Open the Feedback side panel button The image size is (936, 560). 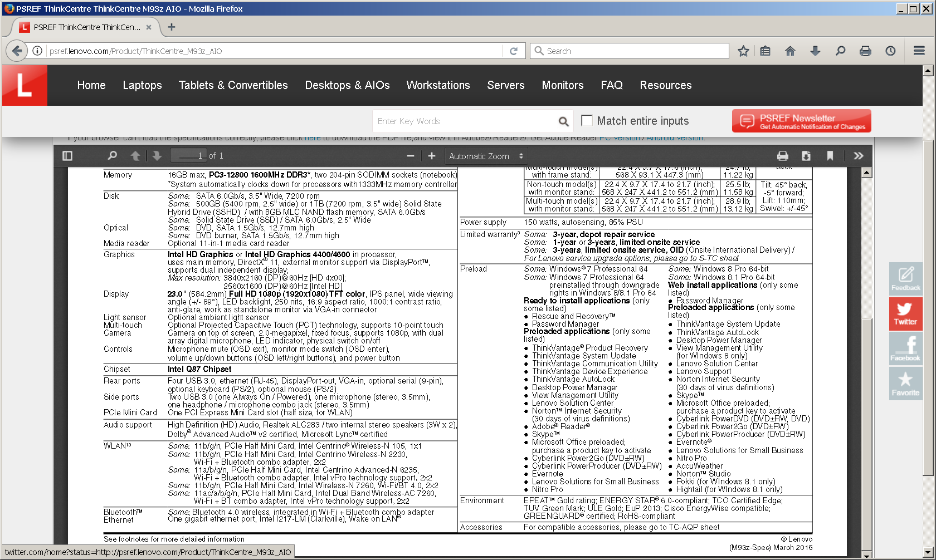906,278
